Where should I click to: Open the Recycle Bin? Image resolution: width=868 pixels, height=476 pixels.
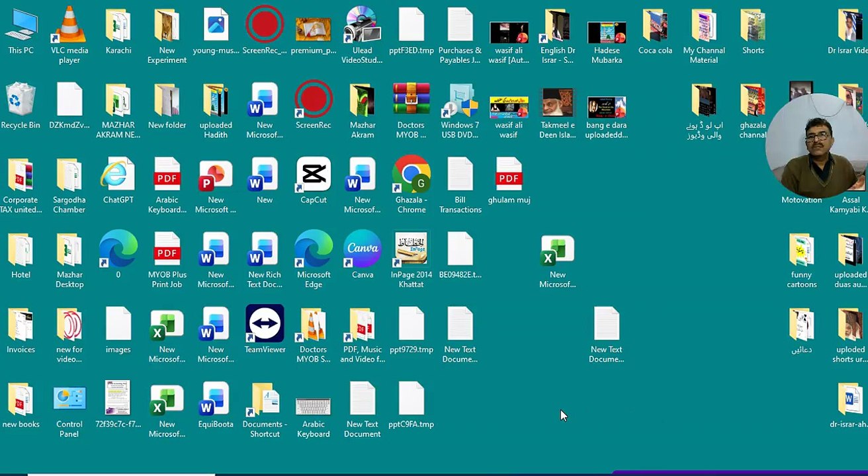[x=21, y=106]
